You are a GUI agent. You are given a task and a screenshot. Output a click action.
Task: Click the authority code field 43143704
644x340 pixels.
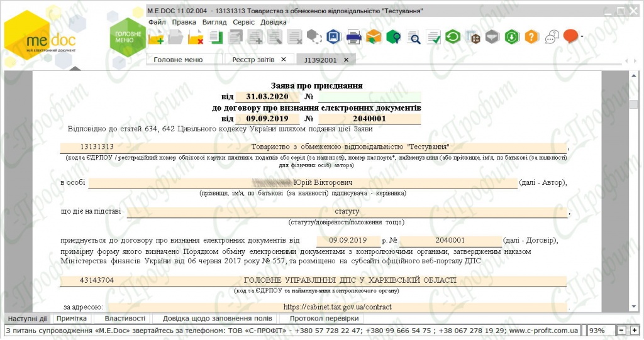pos(97,280)
